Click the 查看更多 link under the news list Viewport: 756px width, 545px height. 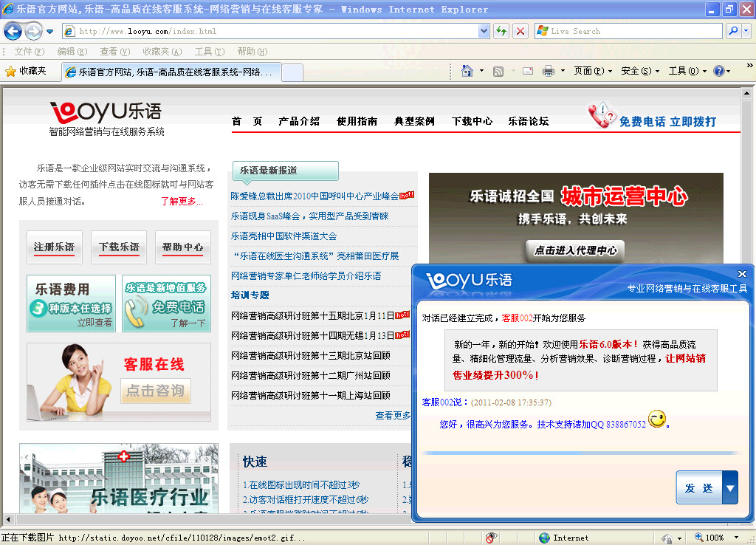393,415
